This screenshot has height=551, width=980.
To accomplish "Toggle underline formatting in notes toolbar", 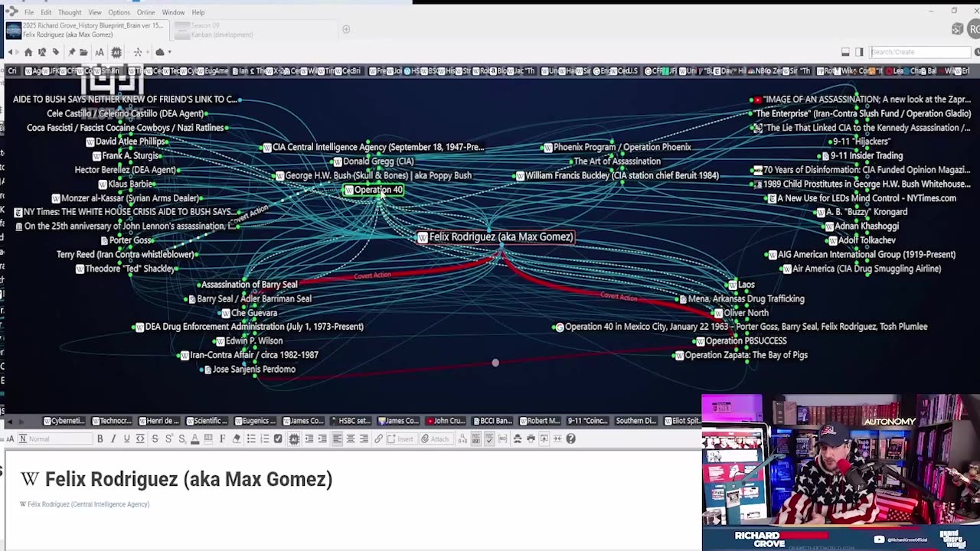I will [x=127, y=439].
